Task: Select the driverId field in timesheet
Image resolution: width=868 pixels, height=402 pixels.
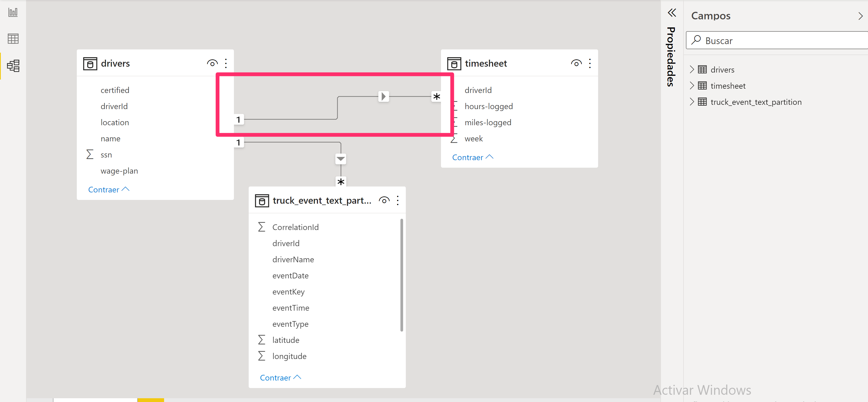Action: (x=478, y=90)
